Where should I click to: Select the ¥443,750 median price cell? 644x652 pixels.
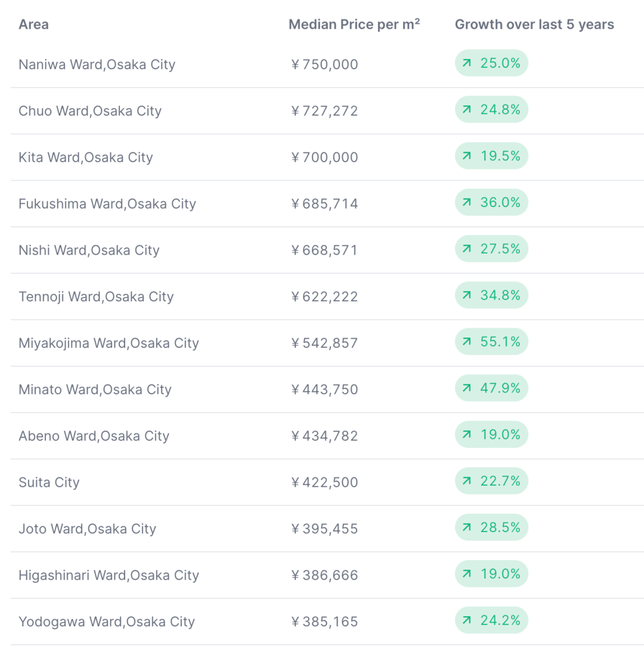[x=324, y=390]
